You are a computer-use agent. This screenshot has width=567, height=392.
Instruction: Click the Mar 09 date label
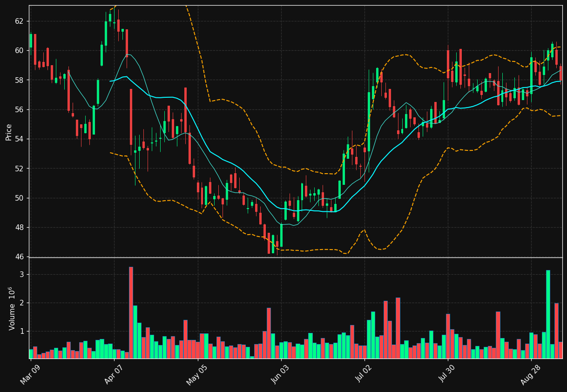coord(30,375)
